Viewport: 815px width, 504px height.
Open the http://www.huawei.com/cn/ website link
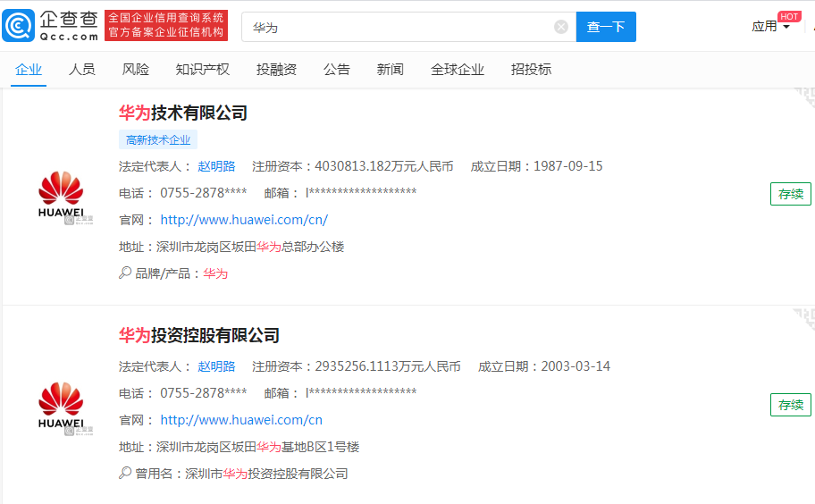coord(244,220)
